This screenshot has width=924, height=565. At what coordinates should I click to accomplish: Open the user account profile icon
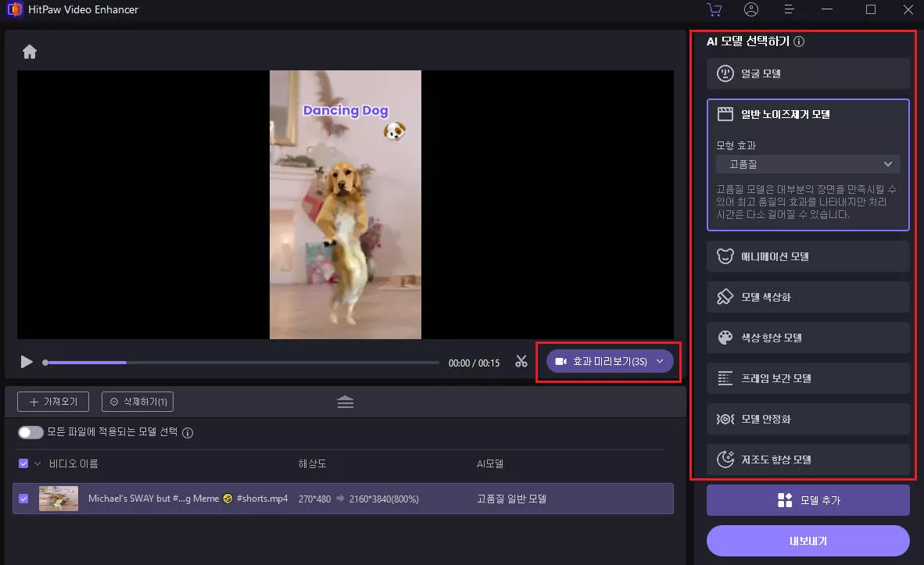click(x=751, y=10)
